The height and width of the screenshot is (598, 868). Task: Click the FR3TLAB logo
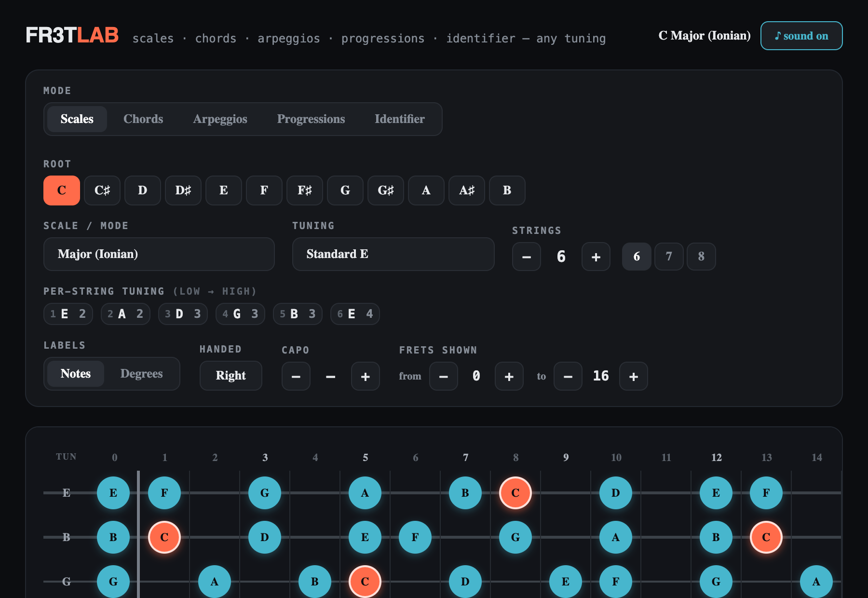point(72,35)
